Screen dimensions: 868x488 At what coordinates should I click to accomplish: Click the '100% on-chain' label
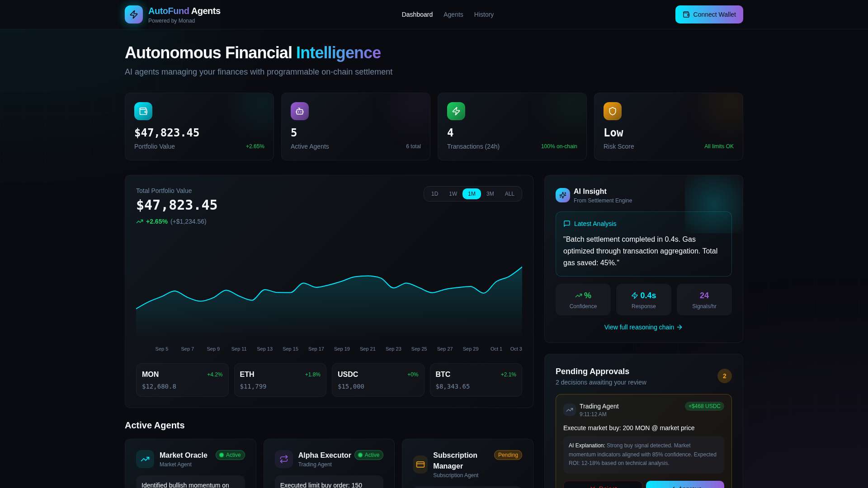(559, 146)
